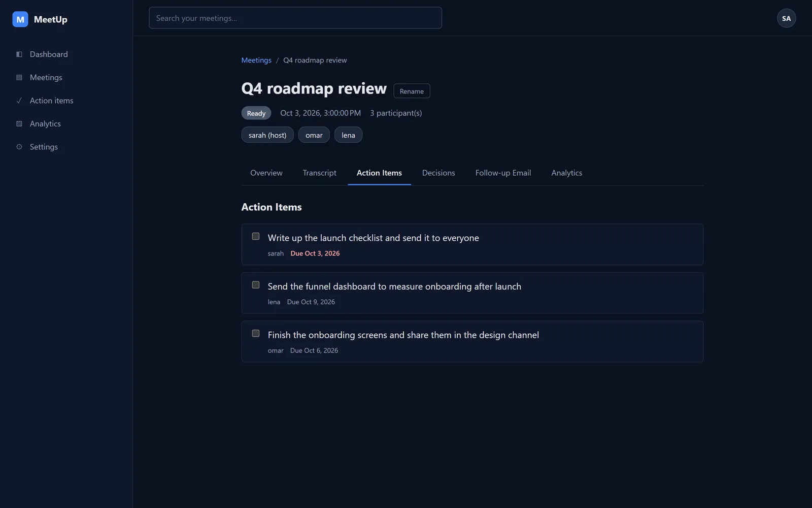
Task: Open the meeting Analytics tab
Action: 567,173
